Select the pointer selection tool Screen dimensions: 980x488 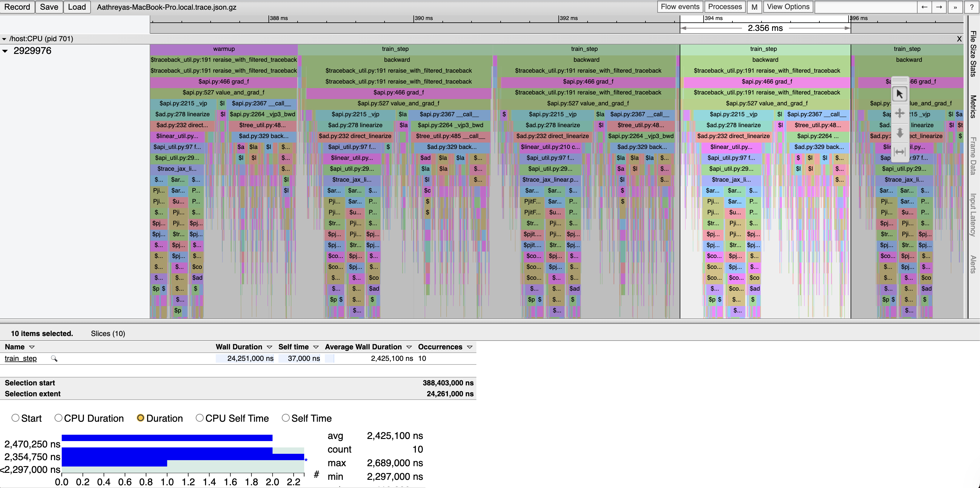coord(899,94)
